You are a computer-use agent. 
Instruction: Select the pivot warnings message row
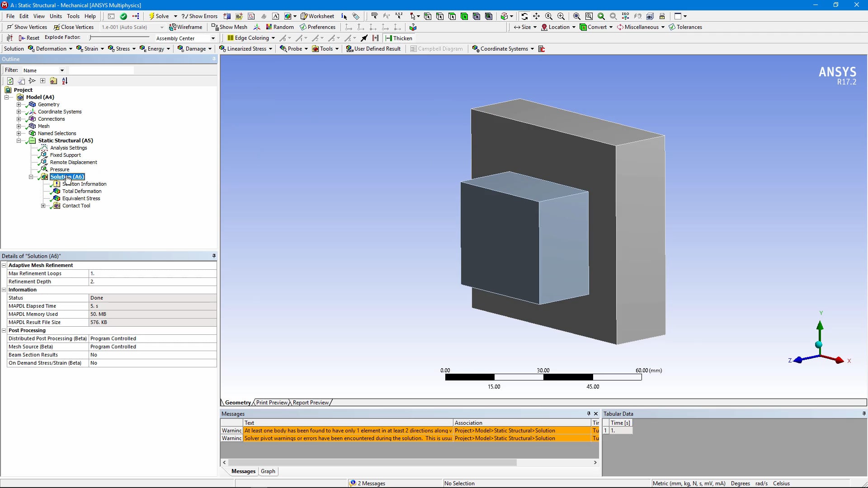[x=410, y=438]
